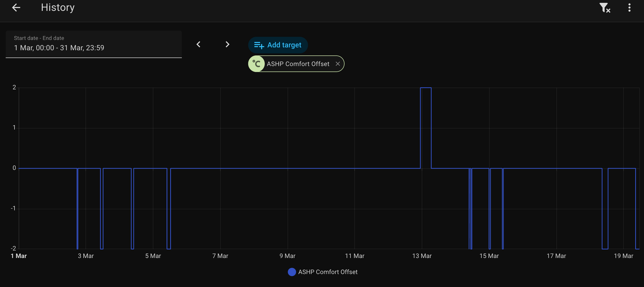Image resolution: width=644 pixels, height=287 pixels.
Task: Click the 13 Mar axis label
Action: [x=422, y=256]
